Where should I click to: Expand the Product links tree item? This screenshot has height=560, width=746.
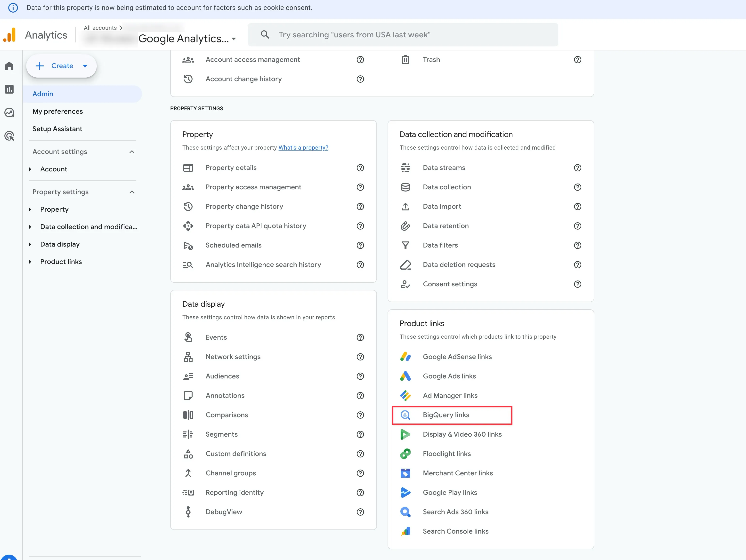click(x=30, y=262)
